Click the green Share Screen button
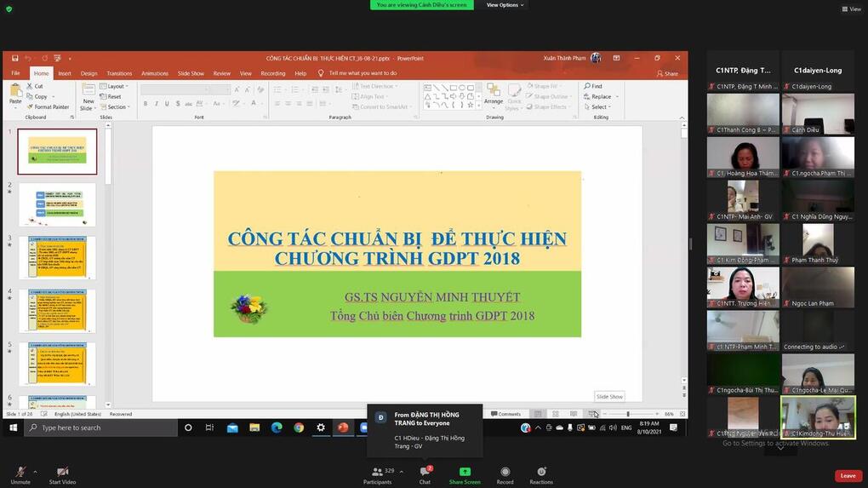Screen dimensions: 868x488 465,474
